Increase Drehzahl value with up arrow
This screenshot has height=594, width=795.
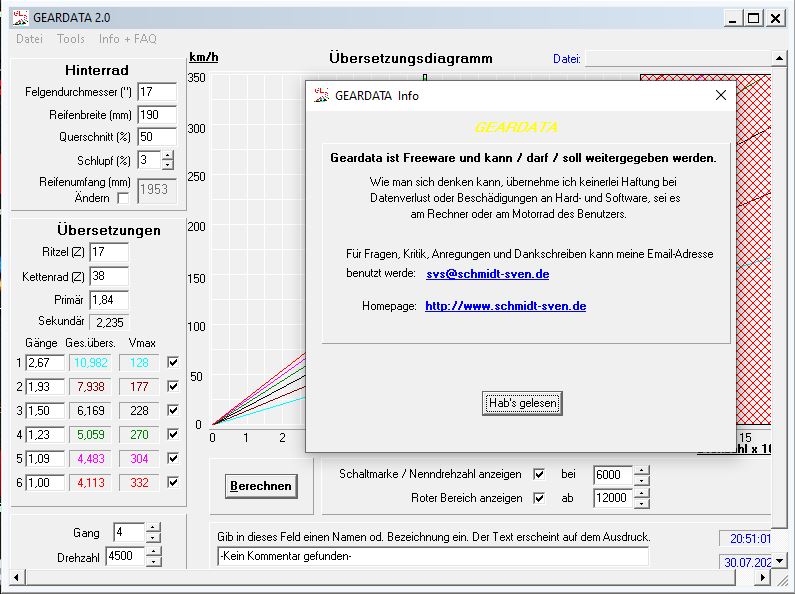tap(152, 551)
